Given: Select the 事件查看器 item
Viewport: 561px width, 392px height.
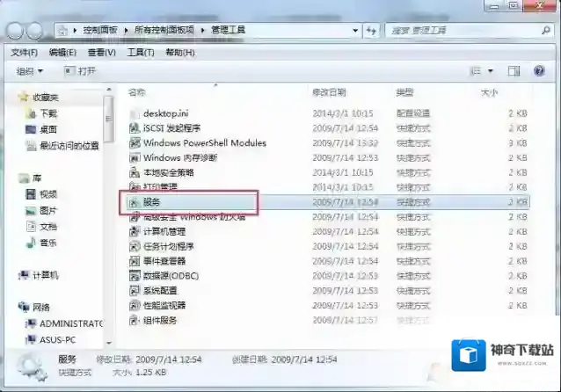Looking at the screenshot, I should 164,261.
